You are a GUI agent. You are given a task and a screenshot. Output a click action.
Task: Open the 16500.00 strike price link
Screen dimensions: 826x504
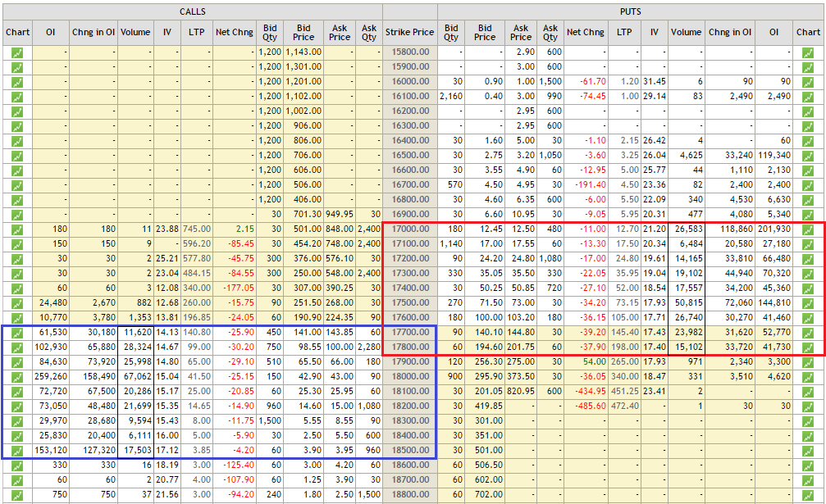pos(411,155)
